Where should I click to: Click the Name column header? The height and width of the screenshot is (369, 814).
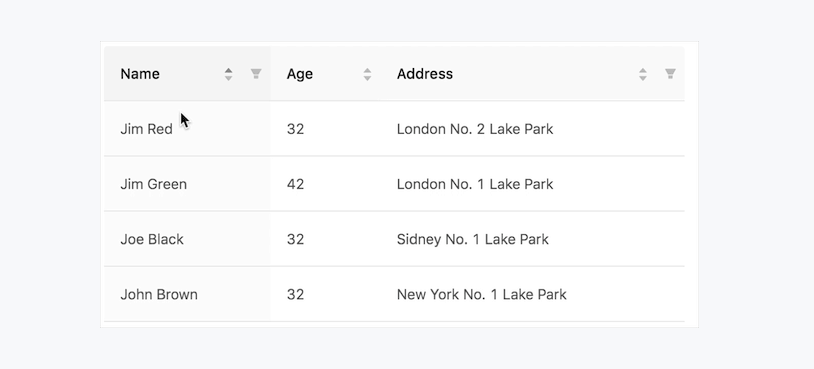tap(140, 74)
